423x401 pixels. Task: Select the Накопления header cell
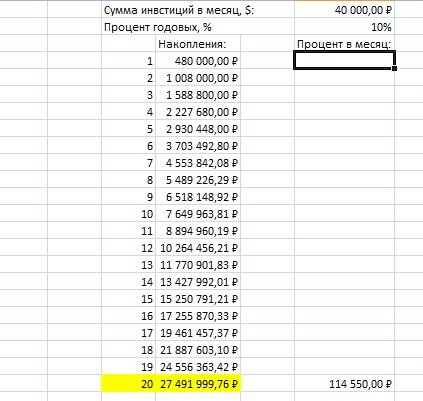point(198,44)
